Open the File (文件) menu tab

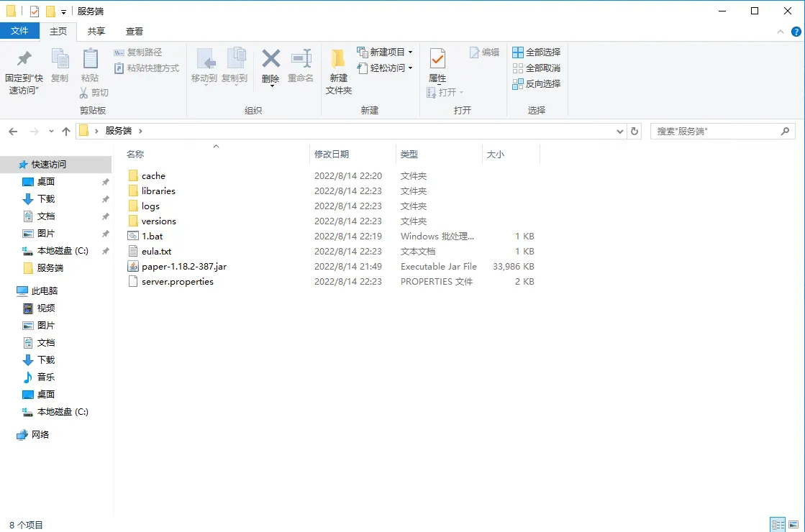(x=19, y=31)
